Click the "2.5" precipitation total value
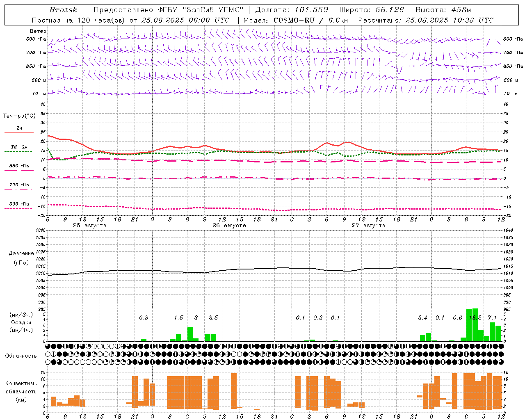The height and width of the screenshot is (420, 525). [x=213, y=318]
